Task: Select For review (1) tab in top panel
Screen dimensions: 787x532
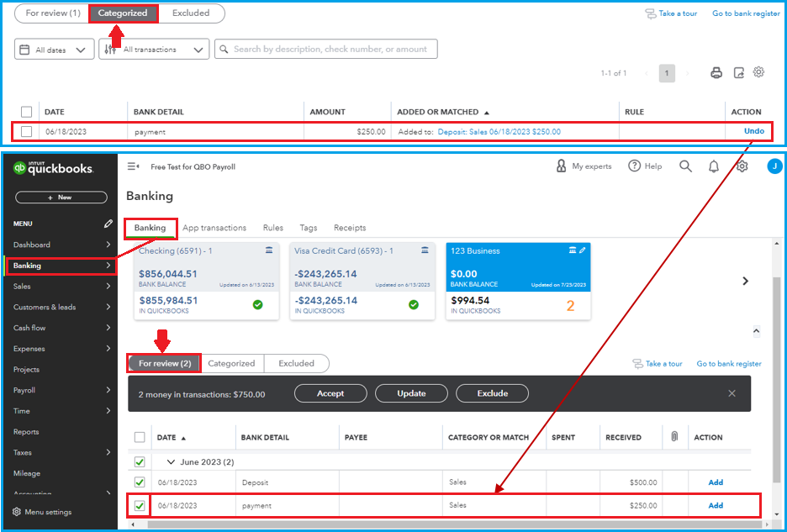Action: coord(53,13)
